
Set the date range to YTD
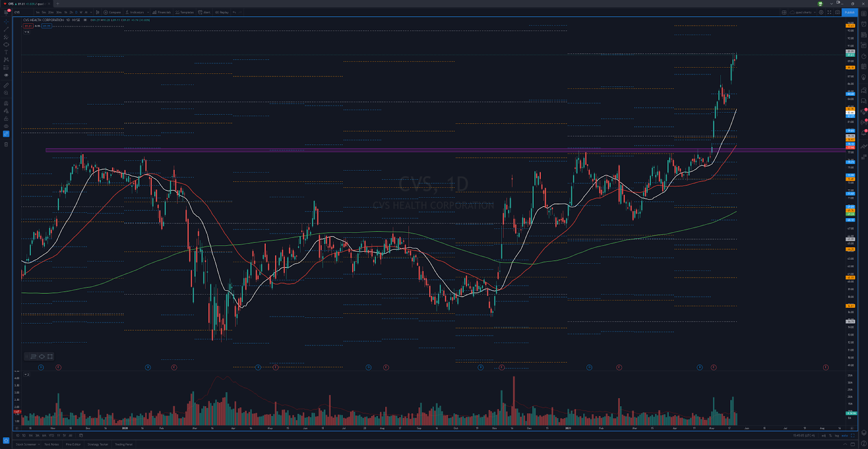click(x=51, y=435)
